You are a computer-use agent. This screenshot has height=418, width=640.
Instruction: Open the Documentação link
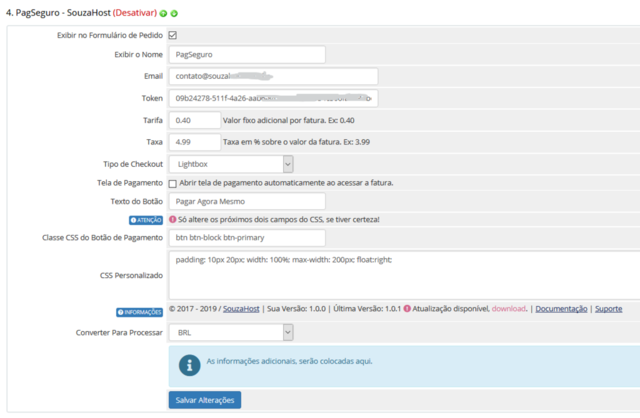(x=561, y=309)
